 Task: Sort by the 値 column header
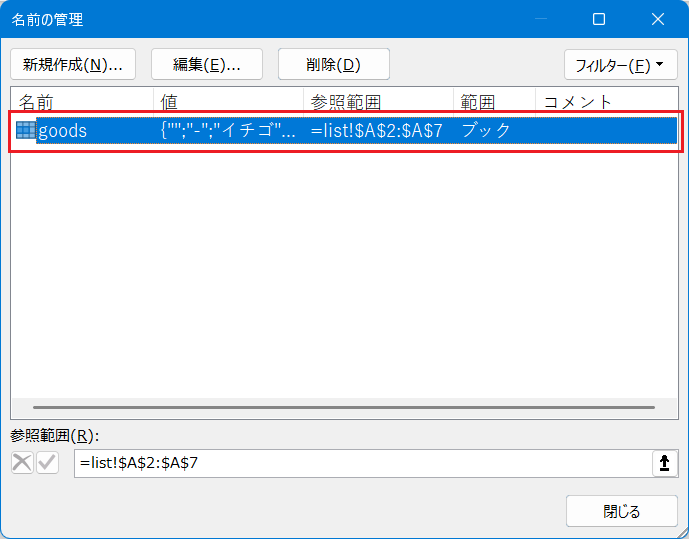tap(228, 102)
